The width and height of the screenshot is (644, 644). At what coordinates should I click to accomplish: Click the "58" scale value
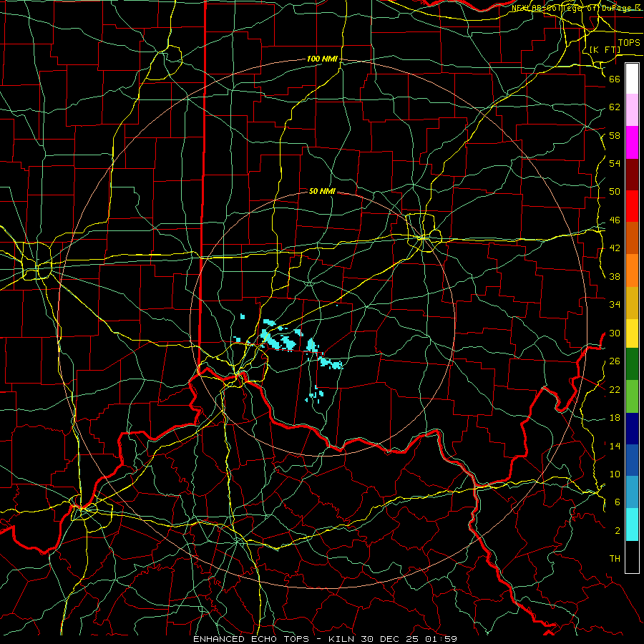615,135
